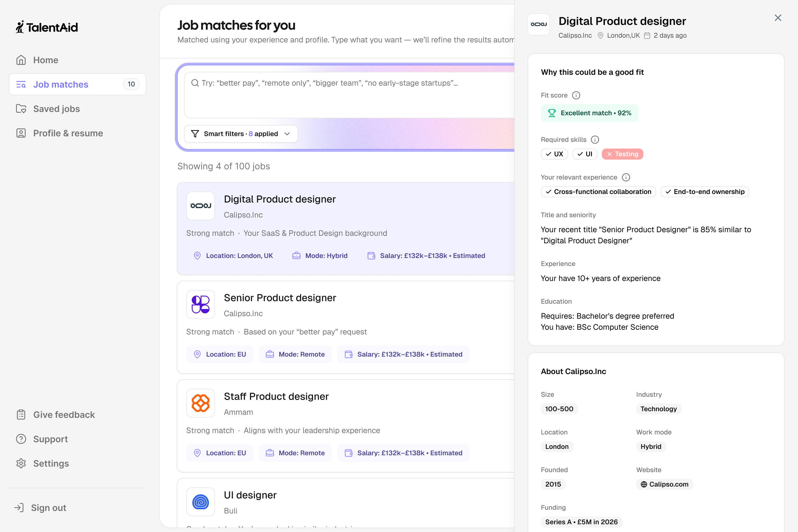Click the Ammam company logo
798x532 pixels.
click(201, 403)
